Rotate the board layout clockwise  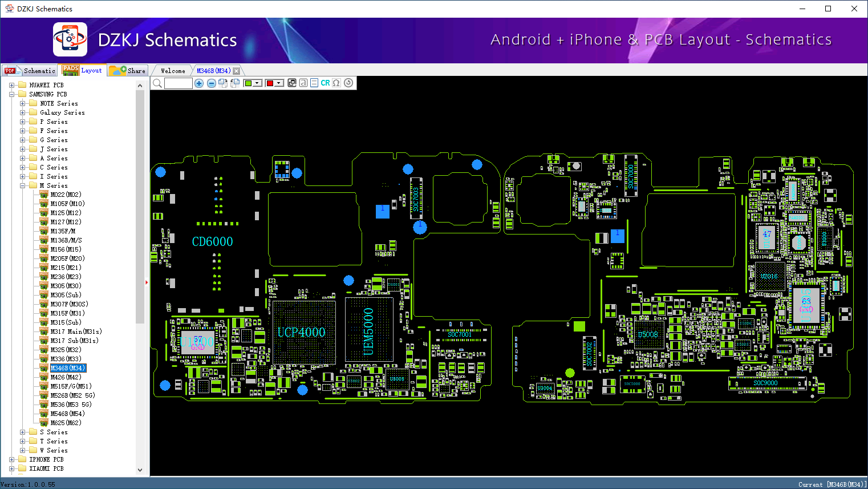[x=223, y=83]
